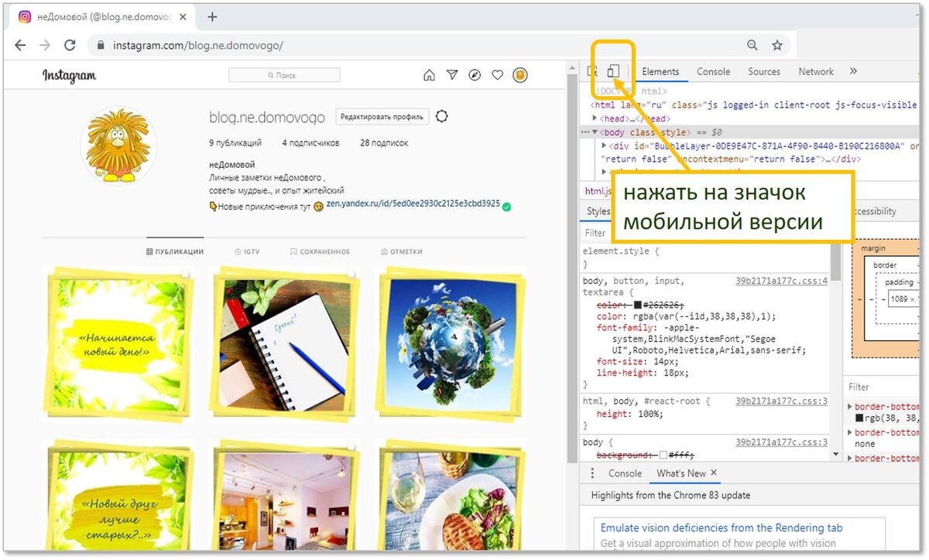The image size is (929, 560).
Task: Open css:3 link beside html, body, #react-root
Action: 781,401
